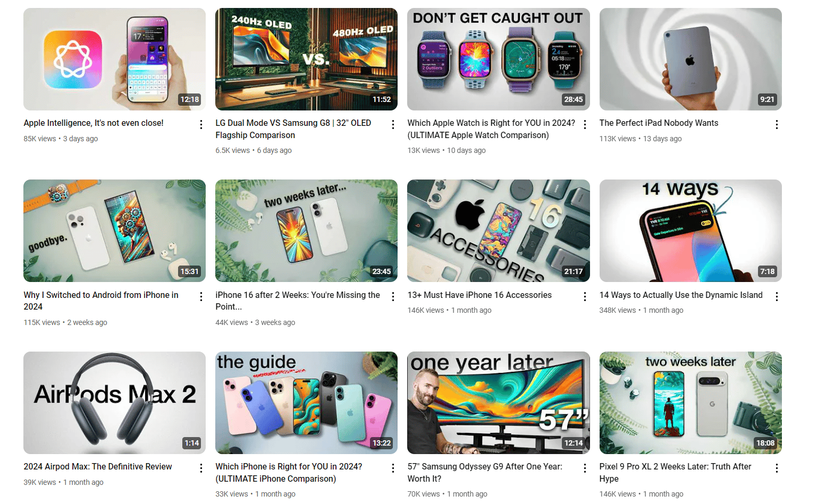Open three-dot menu for LG Dual Mode video
817x504 pixels.
393,125
